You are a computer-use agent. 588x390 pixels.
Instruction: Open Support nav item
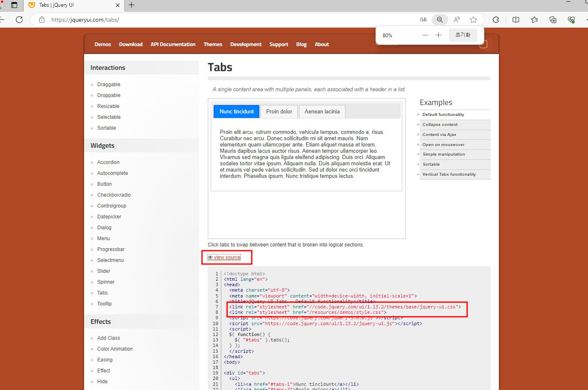[279, 44]
